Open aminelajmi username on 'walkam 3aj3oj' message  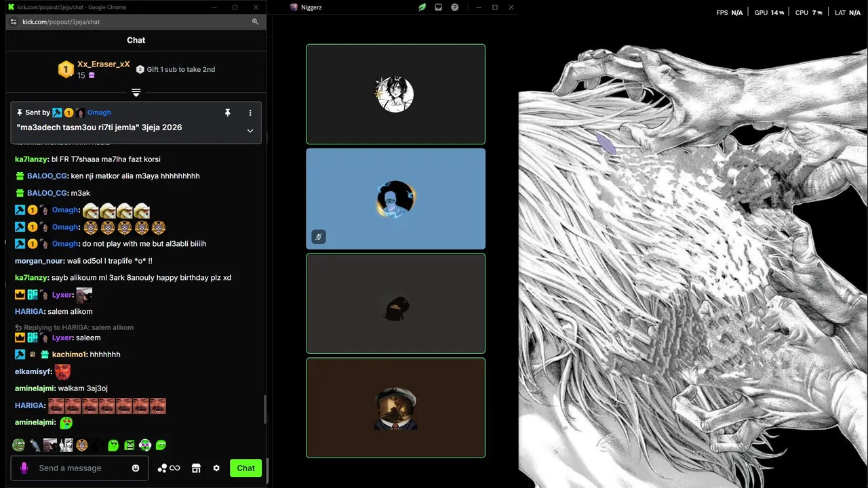point(35,388)
